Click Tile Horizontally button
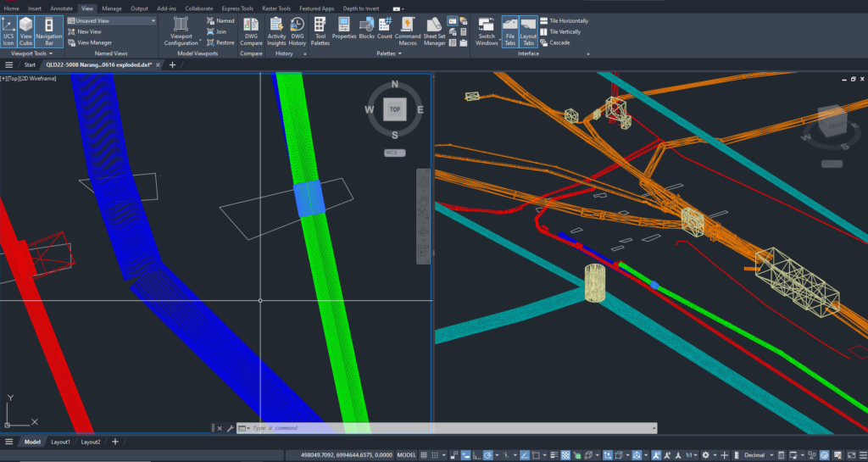This screenshot has width=868, height=462. click(x=565, y=20)
